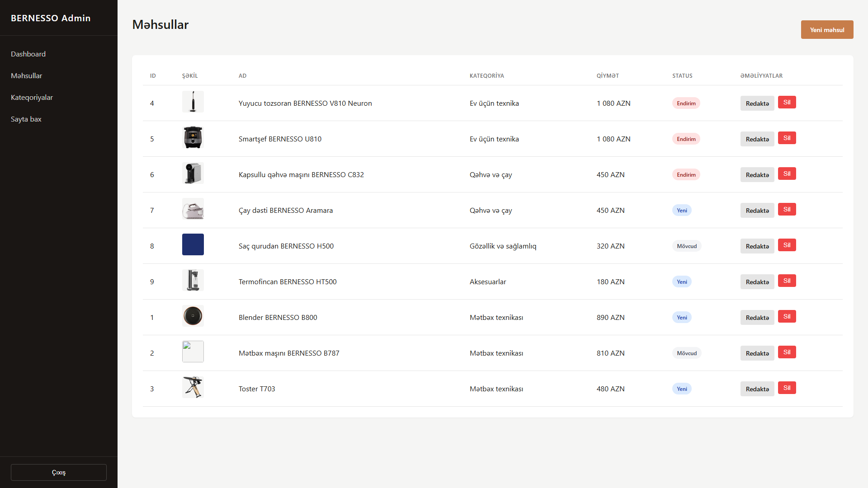
Task: Click the Yeni badge for Termofincan HT500
Action: click(682, 282)
